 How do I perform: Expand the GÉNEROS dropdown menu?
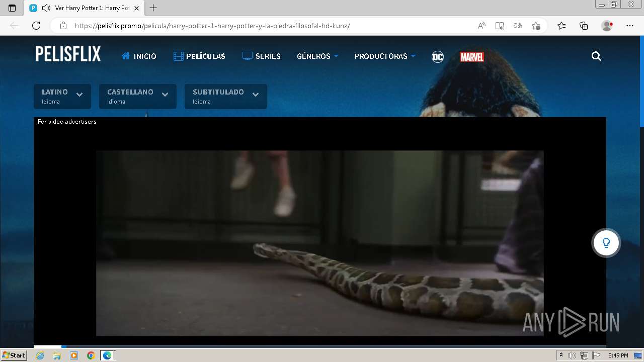point(317,56)
